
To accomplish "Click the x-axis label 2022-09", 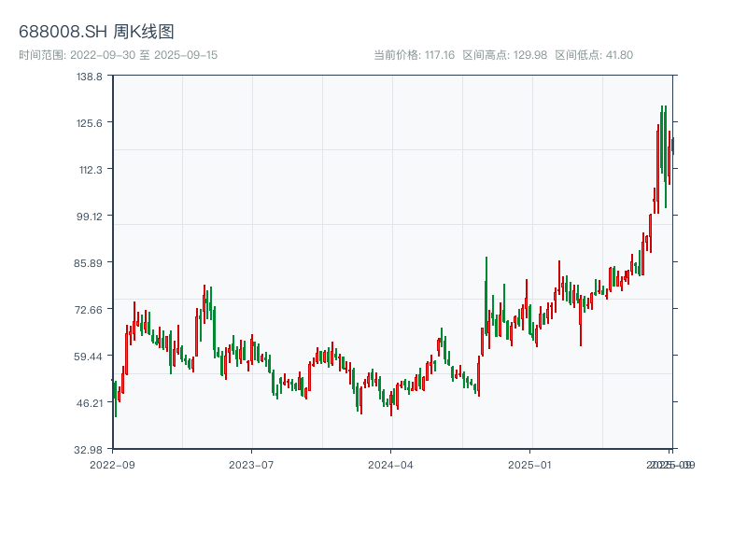I will coord(112,465).
